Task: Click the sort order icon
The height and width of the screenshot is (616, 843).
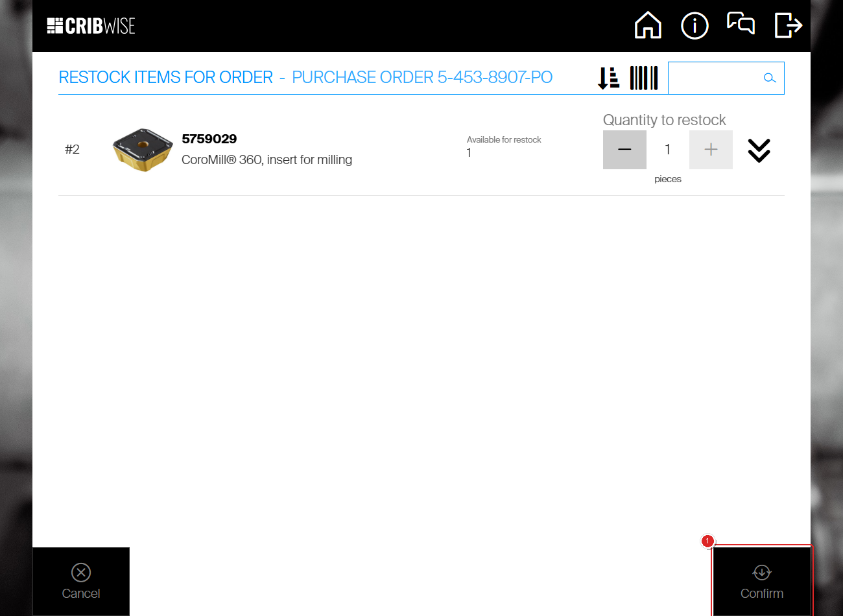Action: tap(608, 78)
